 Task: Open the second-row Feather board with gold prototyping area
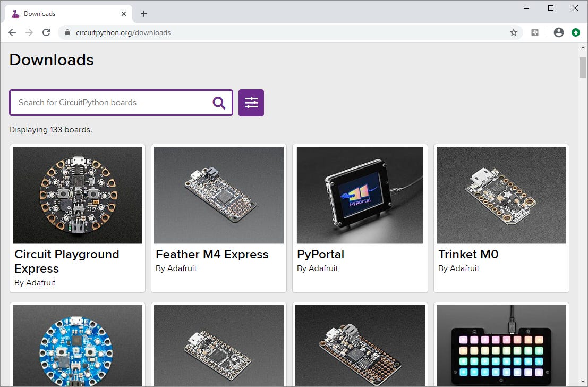(x=360, y=346)
